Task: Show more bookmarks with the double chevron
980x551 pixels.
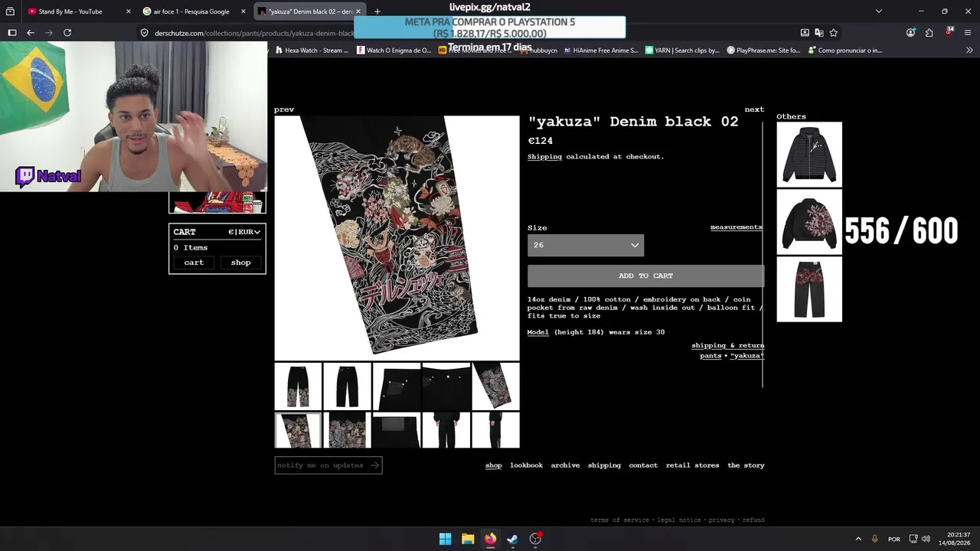Action: [x=969, y=51]
